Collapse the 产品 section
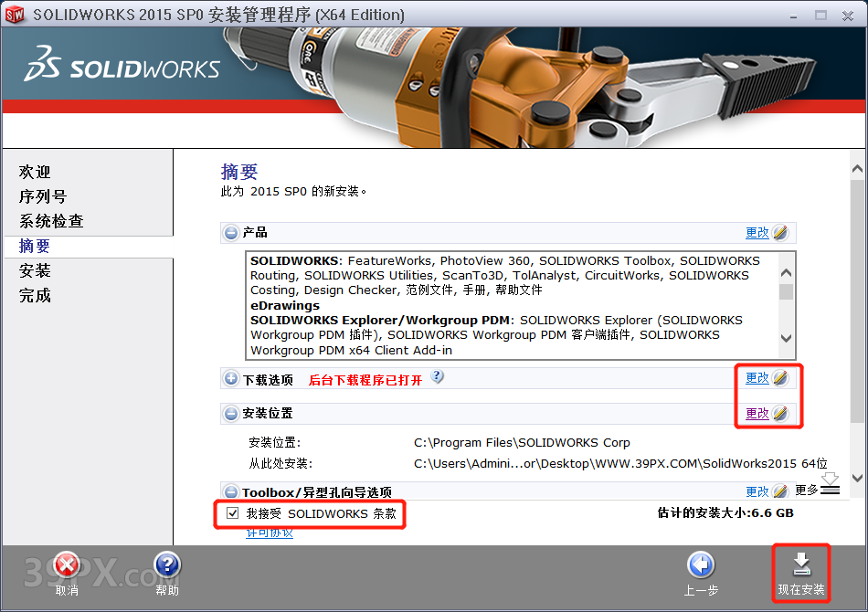The height and width of the screenshot is (612, 868). click(x=230, y=232)
